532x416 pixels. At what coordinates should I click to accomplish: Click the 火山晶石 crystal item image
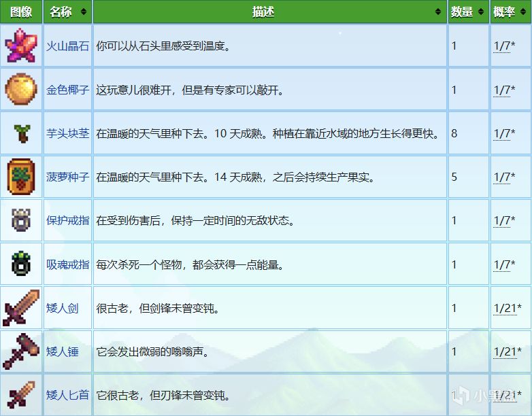(x=21, y=46)
